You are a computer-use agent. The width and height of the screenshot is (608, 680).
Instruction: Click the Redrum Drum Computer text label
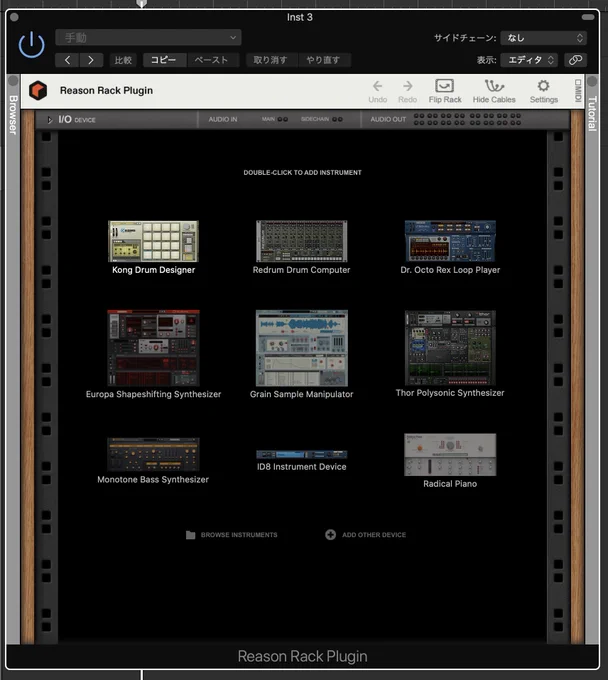[301, 270]
